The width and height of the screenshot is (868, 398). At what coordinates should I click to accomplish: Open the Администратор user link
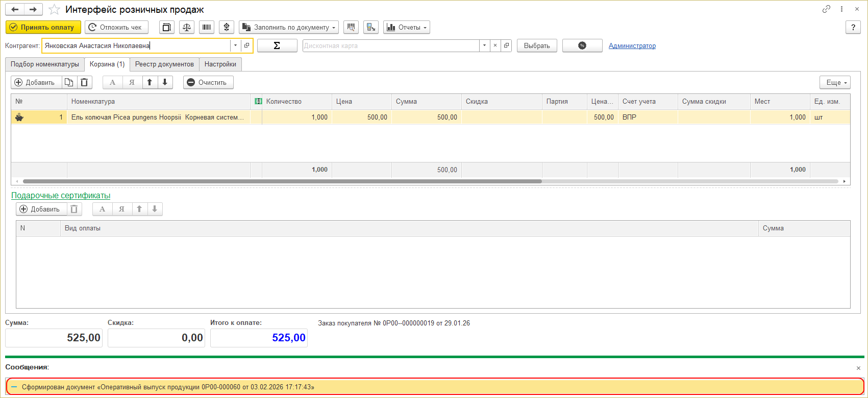click(632, 45)
